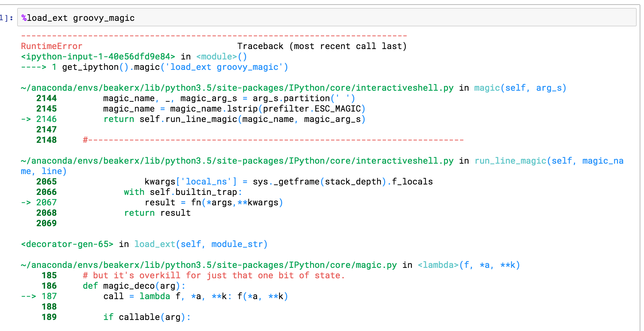Image resolution: width=644 pixels, height=331 pixels.
Task: Click the Traceback (most recent call last) text
Action: tap(322, 46)
